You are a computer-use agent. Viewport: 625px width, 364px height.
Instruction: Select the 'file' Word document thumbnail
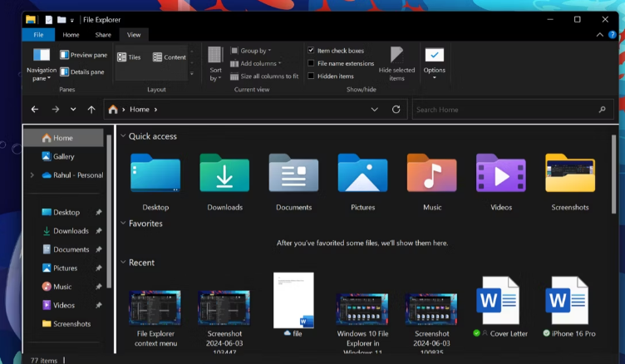click(x=293, y=300)
